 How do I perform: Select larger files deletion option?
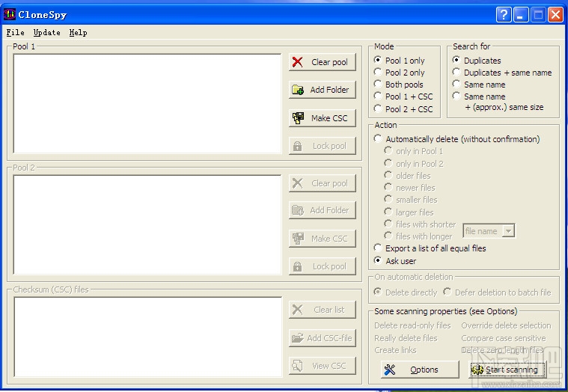click(x=409, y=212)
